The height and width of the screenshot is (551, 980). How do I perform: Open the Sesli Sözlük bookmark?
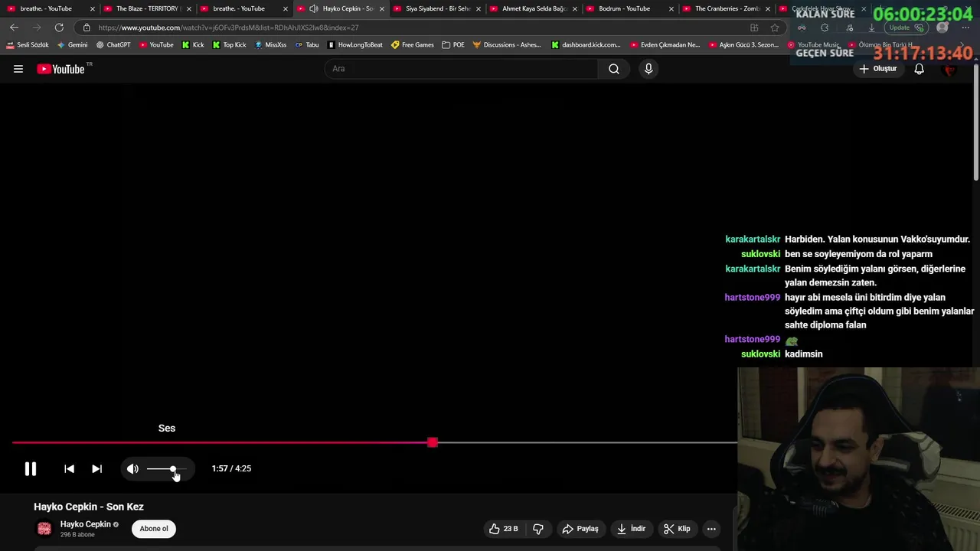28,45
